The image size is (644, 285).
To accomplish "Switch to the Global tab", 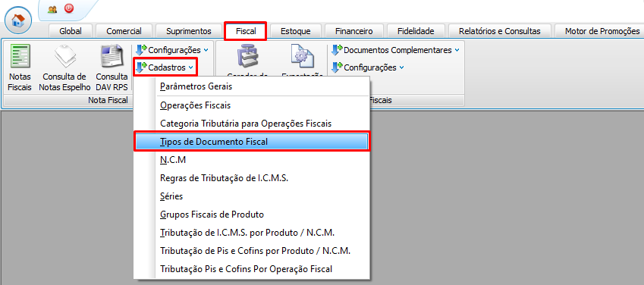I will (x=71, y=31).
